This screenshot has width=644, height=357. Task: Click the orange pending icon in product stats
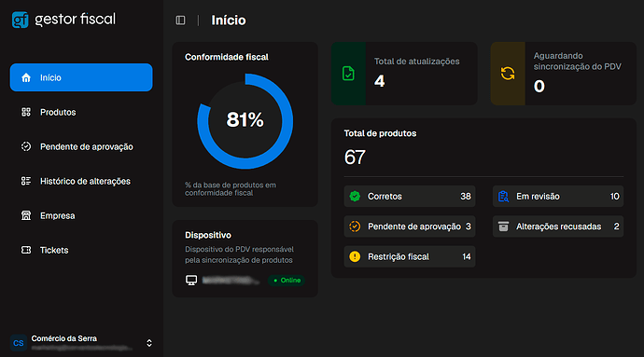click(355, 227)
